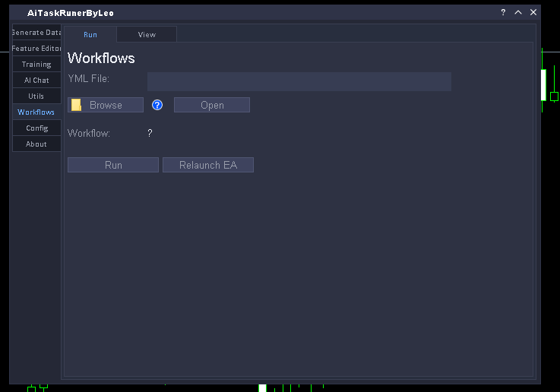Click the title bar question mark icon
Screen dimensions: 560x392
pos(503,12)
